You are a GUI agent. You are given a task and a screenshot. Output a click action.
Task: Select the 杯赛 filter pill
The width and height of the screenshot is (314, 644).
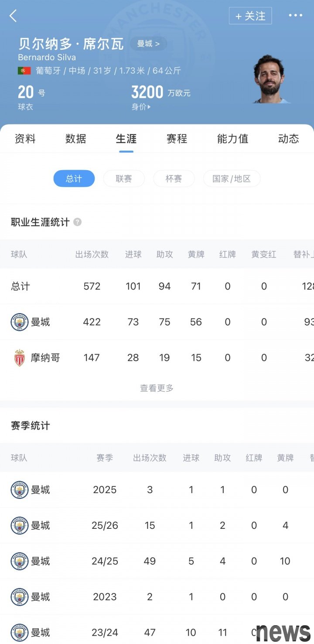point(174,178)
